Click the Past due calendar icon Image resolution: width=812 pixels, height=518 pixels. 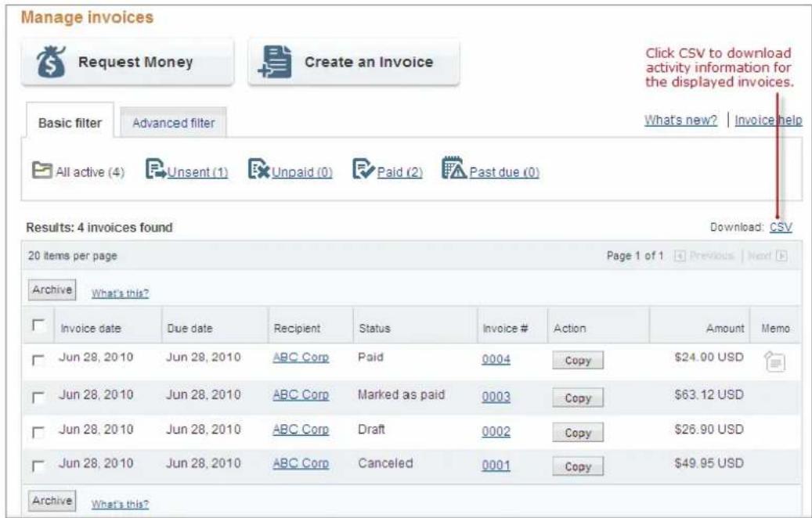coord(454,168)
